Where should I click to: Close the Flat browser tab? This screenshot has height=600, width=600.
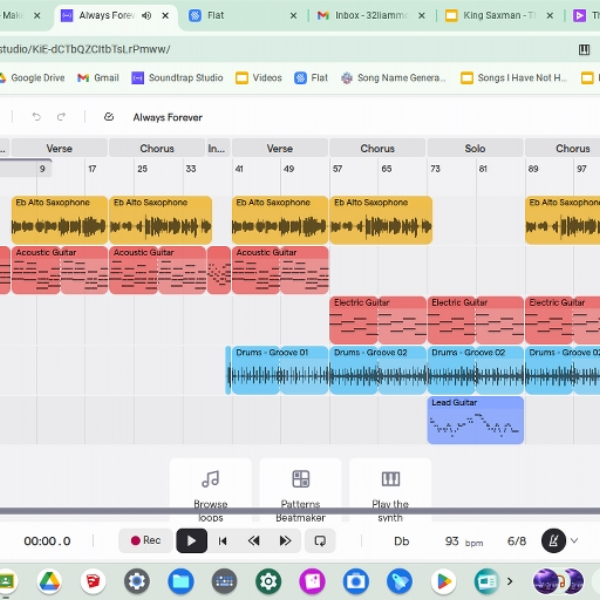pyautogui.click(x=293, y=16)
